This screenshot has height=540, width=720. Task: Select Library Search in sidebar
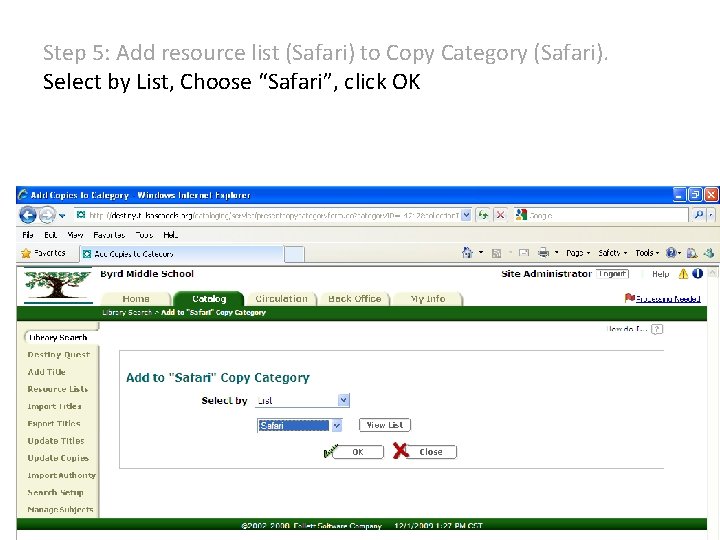click(x=58, y=338)
